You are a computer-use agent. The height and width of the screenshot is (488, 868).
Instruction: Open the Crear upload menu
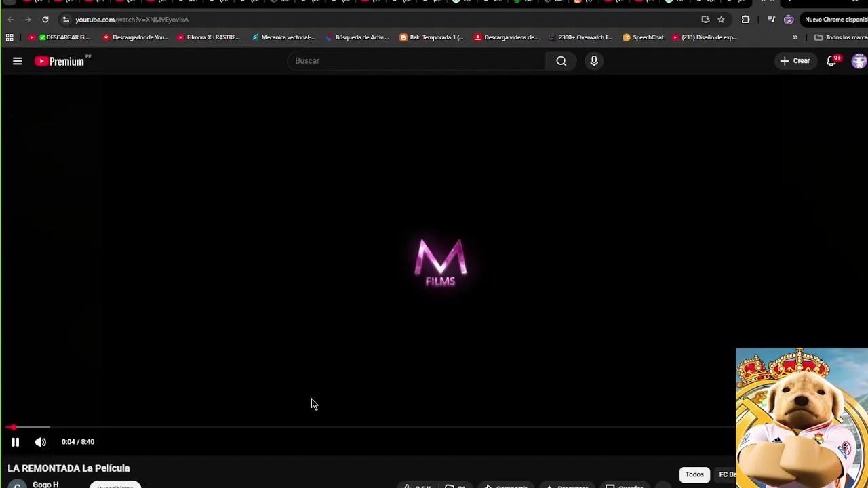795,61
